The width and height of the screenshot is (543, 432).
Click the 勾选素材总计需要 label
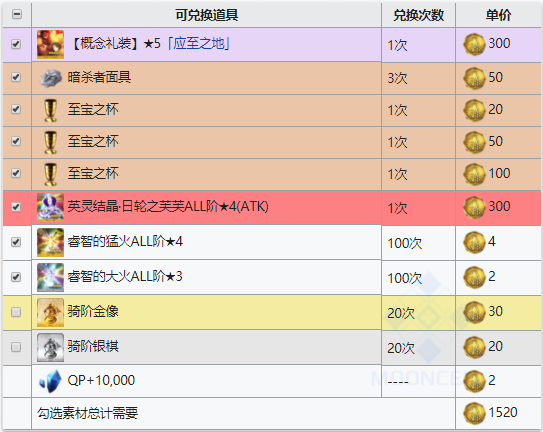pyautogui.click(x=87, y=413)
